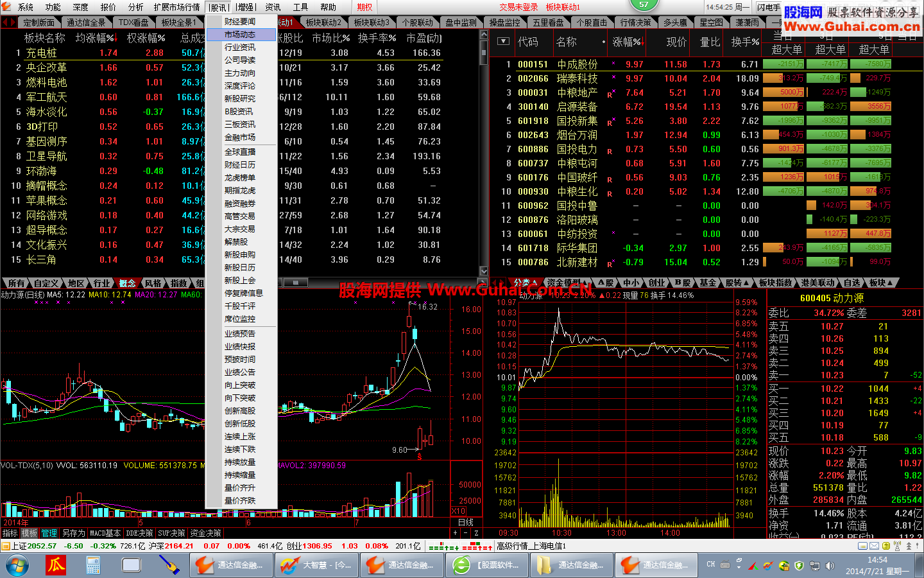Click the envelope message icon in status bar

874,546
